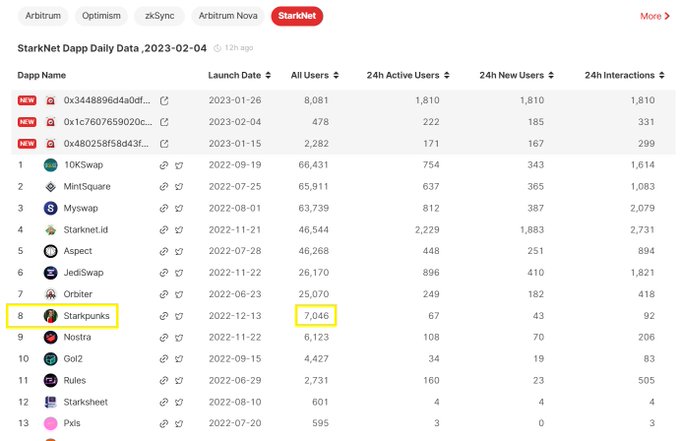Viewport: 680px width, 441px height.
Task: Click the MintSquare dapp name
Action: (x=87, y=186)
